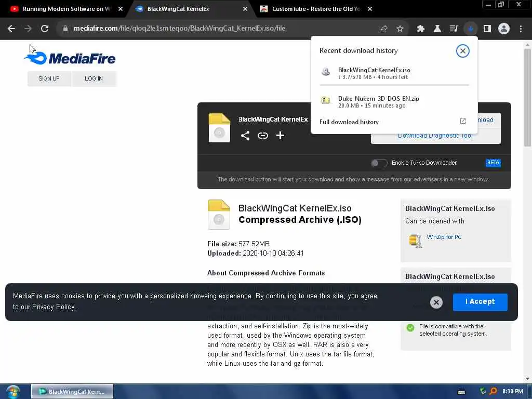Click the scrollbar down arrow
This screenshot has width=532, height=399.
coord(527,379)
